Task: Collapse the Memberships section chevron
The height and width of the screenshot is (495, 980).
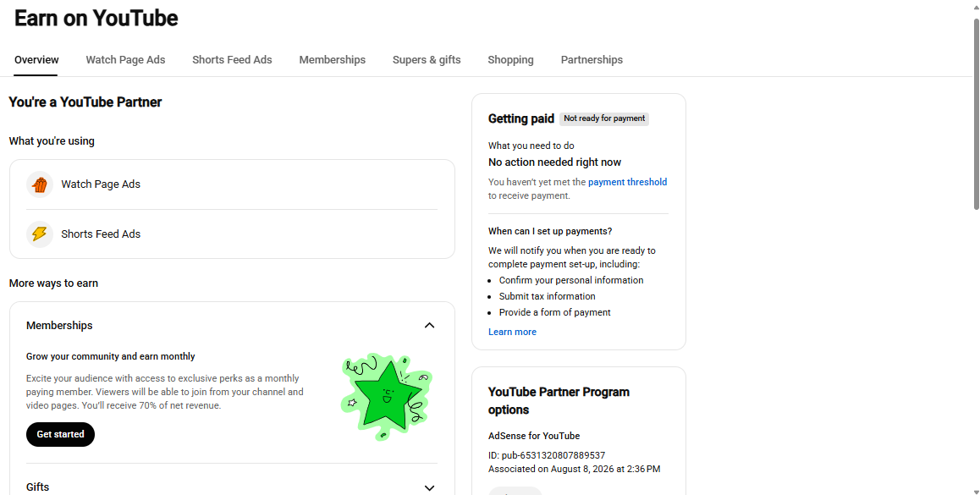Action: click(429, 325)
